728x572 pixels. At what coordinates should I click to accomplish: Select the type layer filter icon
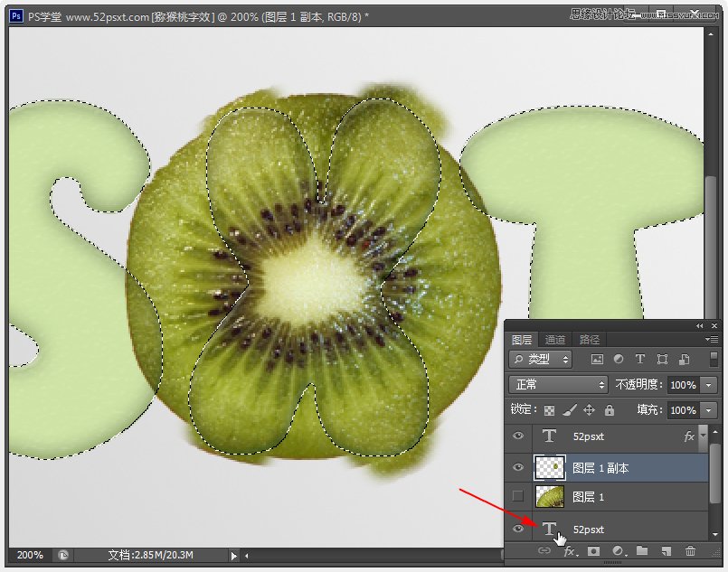pos(639,359)
